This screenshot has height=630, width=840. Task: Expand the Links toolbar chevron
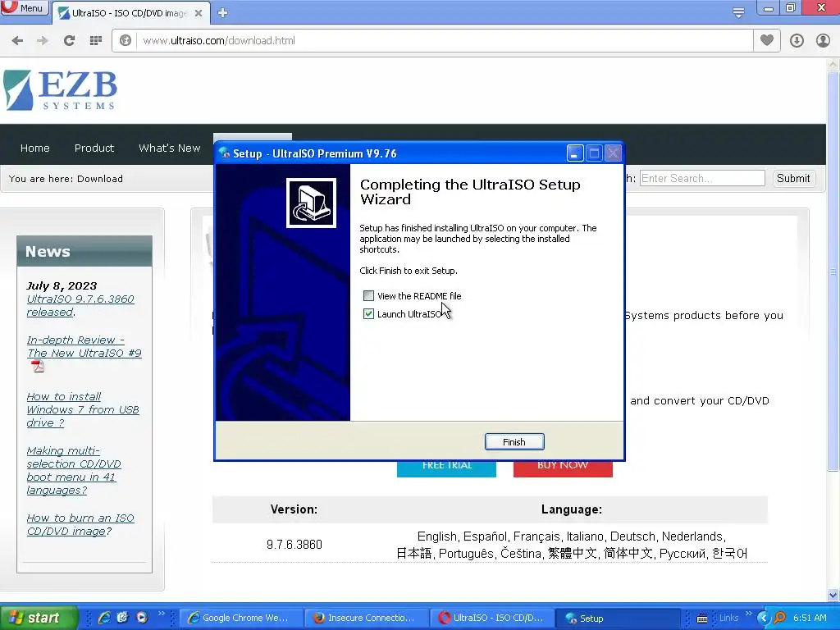click(748, 614)
